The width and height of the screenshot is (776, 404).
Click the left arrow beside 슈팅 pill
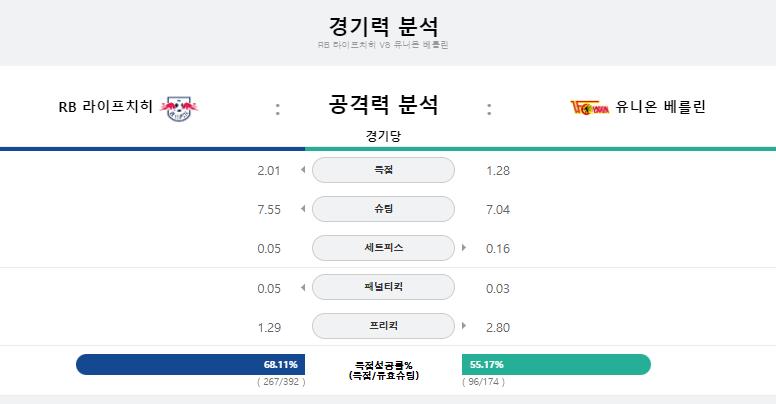pos(303,209)
